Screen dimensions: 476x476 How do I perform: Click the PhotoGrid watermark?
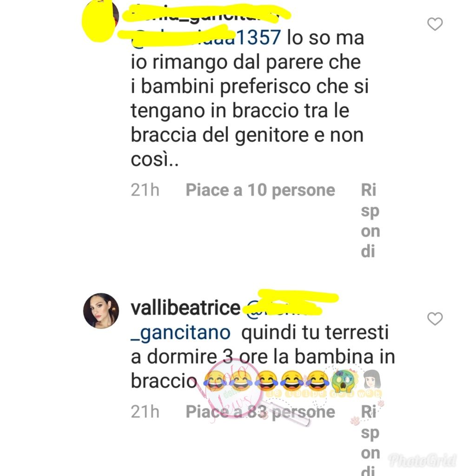point(423,461)
